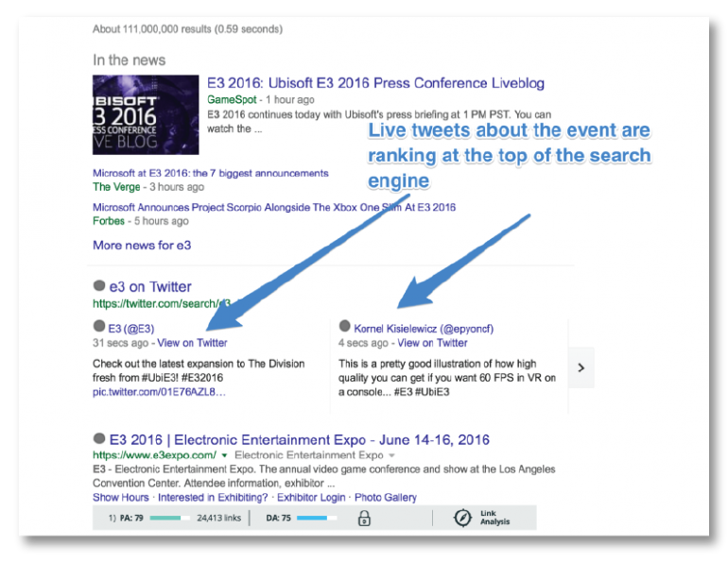Open the Photo Gallery sitelink
The image size is (728, 563).
[386, 497]
